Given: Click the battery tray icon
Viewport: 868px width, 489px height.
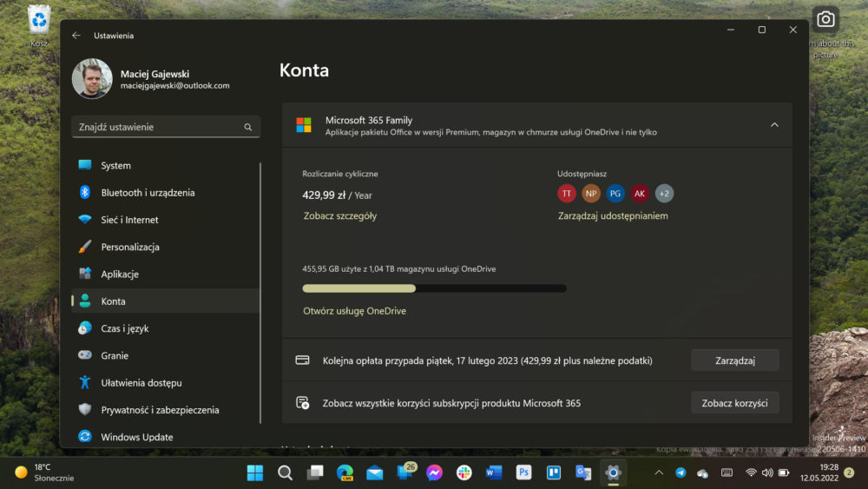Looking at the screenshot, I should pos(784,473).
